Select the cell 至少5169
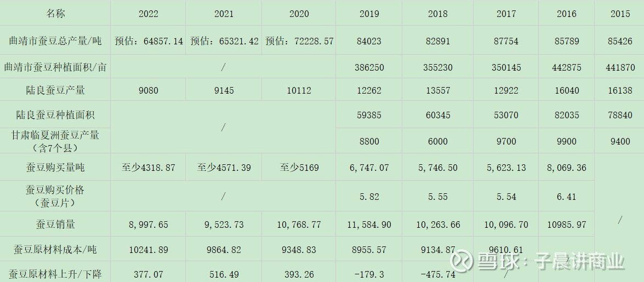Screen dimensions: 644x282 (299, 168)
